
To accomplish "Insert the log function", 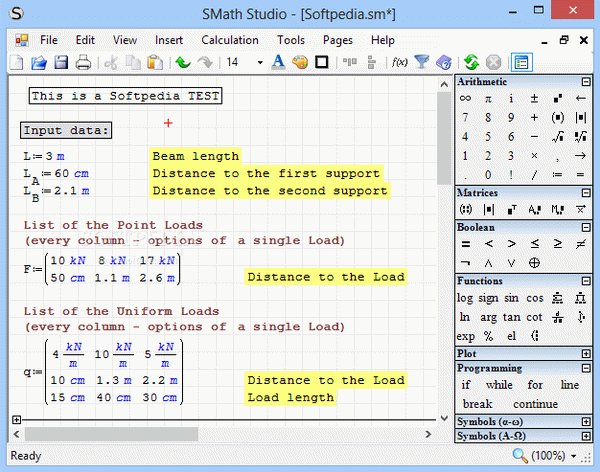I will pyautogui.click(x=465, y=298).
